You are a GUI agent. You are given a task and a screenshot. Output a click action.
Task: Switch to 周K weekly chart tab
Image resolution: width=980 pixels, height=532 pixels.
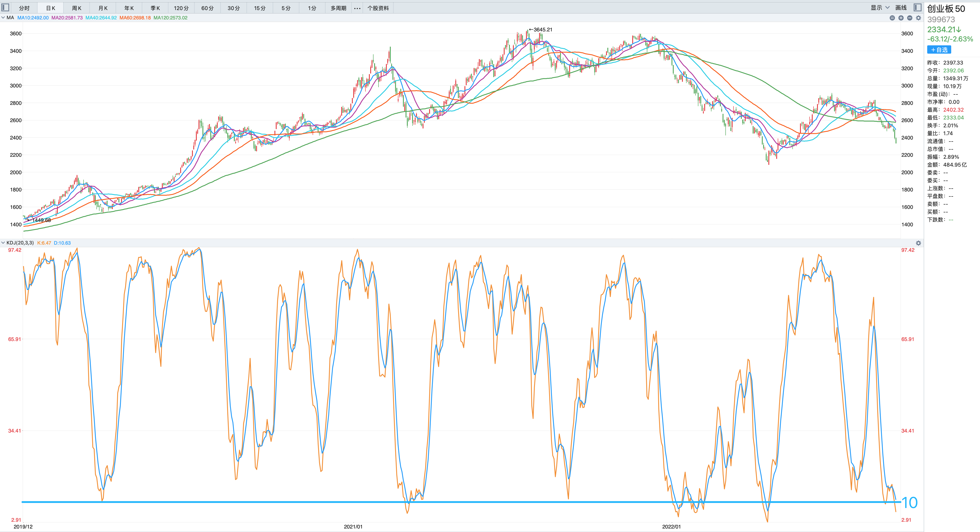pyautogui.click(x=77, y=8)
